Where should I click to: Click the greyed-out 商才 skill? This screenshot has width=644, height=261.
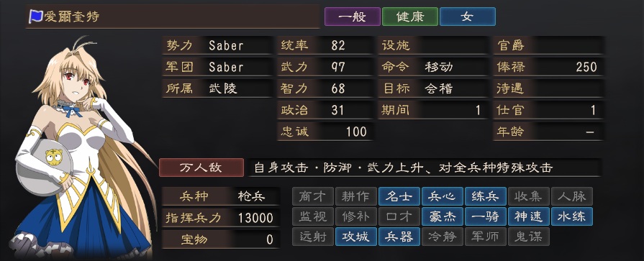point(313,196)
